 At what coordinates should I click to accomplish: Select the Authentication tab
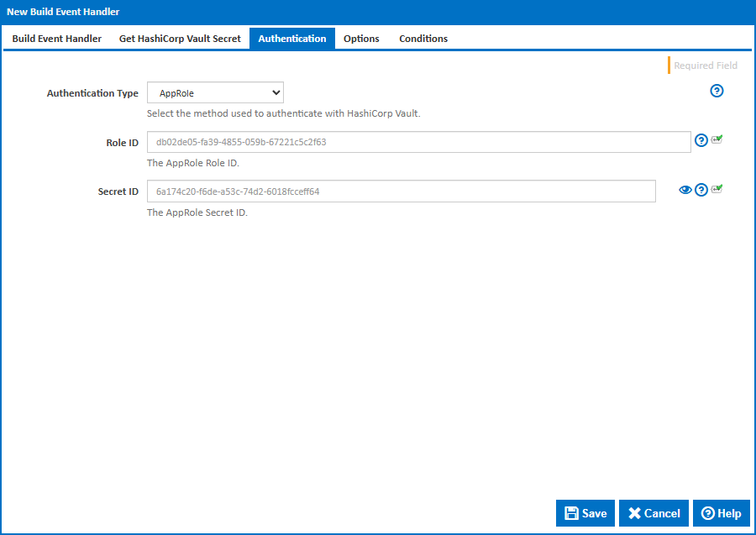292,39
